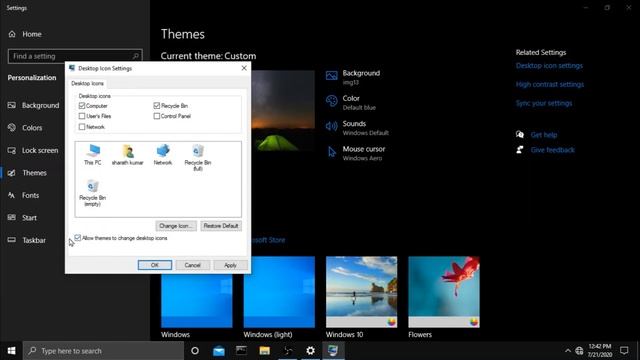Check the Network checkbox
Viewport: 640px width, 360px height.
(x=82, y=127)
